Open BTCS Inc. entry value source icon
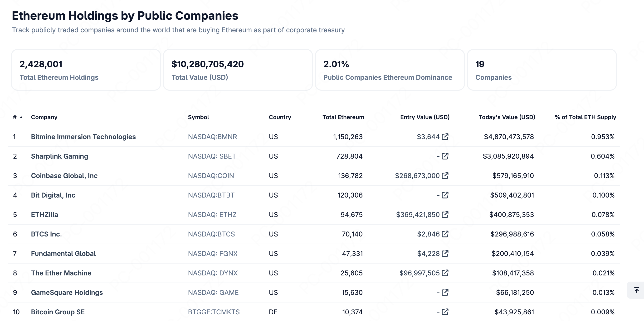 pyautogui.click(x=445, y=234)
